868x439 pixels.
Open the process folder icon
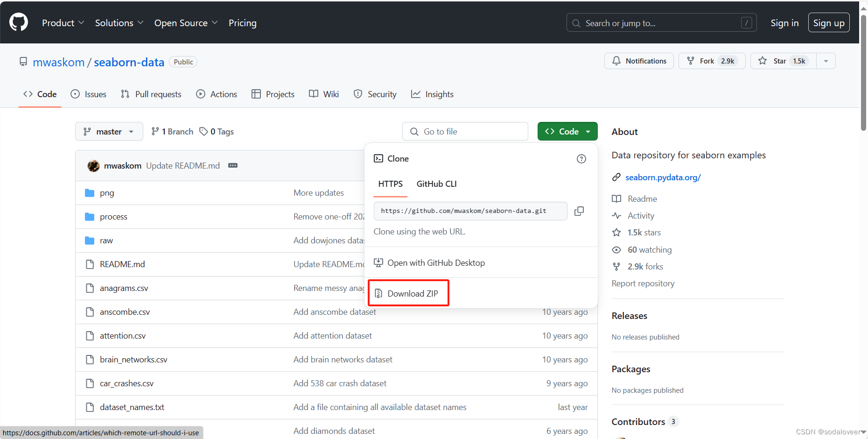coord(90,217)
